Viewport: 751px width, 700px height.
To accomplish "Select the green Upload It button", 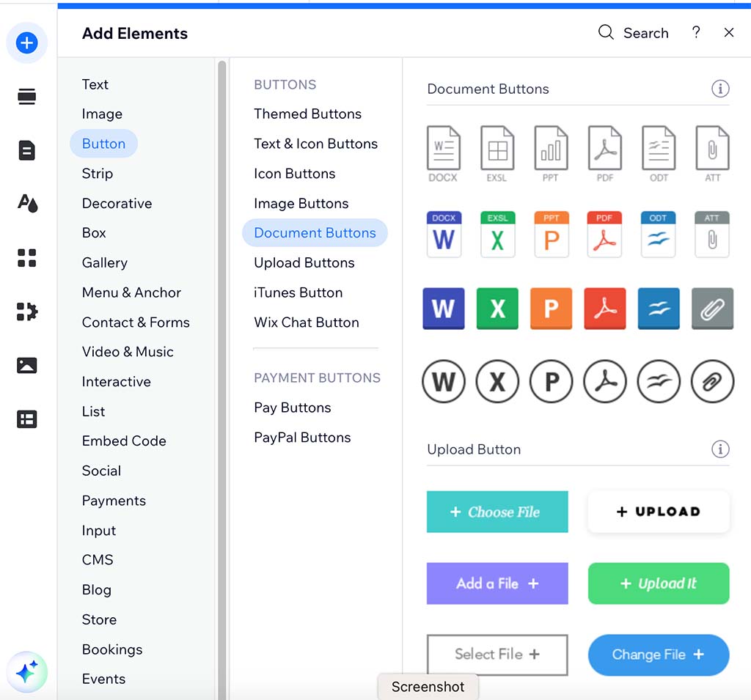I will click(x=658, y=583).
